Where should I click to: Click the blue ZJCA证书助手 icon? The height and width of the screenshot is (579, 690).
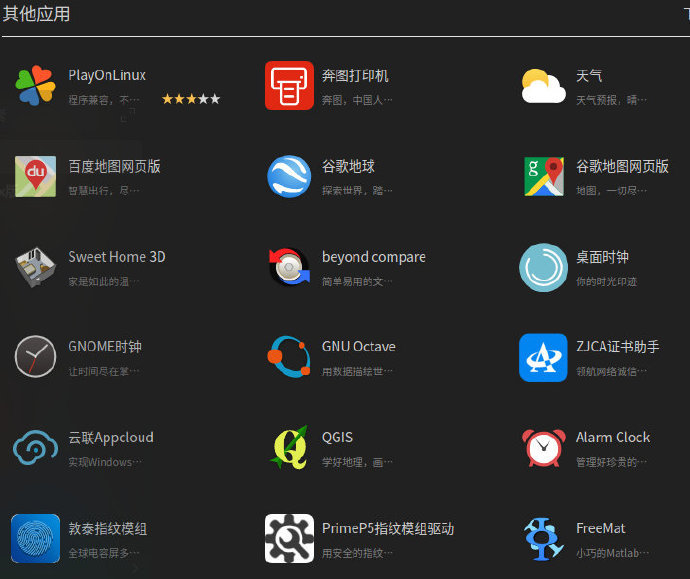(543, 358)
